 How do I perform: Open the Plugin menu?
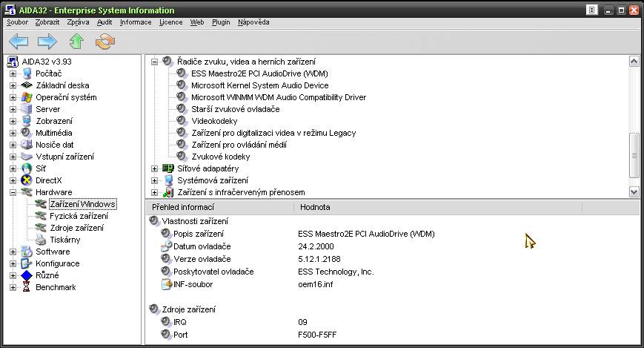(x=221, y=22)
